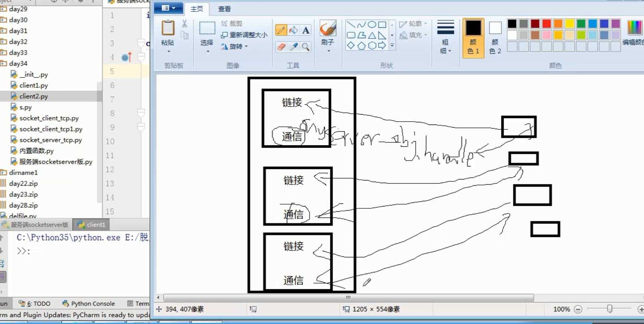Screen dimensions: 644x324
Task: Choose the Curve shape
Action: [x=361, y=25]
